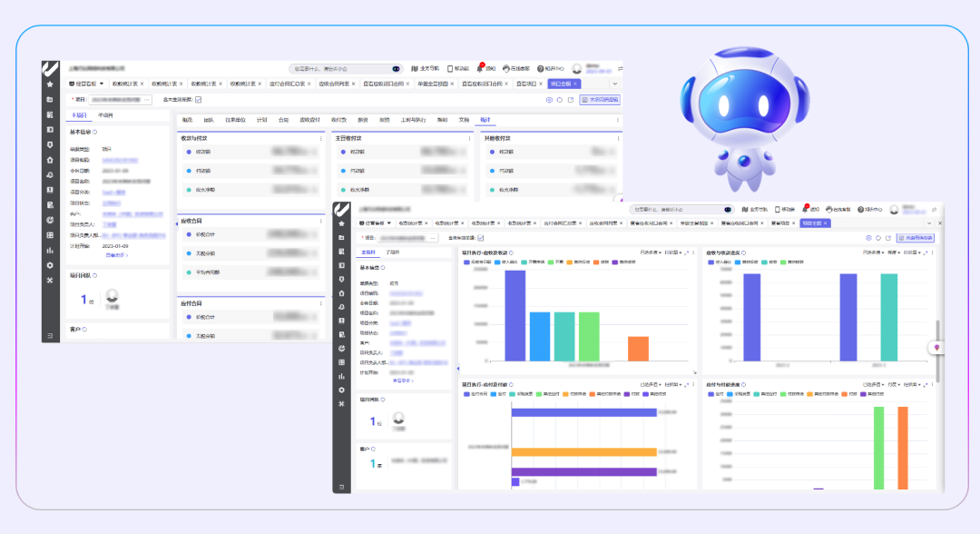The height and width of the screenshot is (534, 980).
Task: Click the purple floating assistant button on the front window edge
Action: tap(936, 348)
